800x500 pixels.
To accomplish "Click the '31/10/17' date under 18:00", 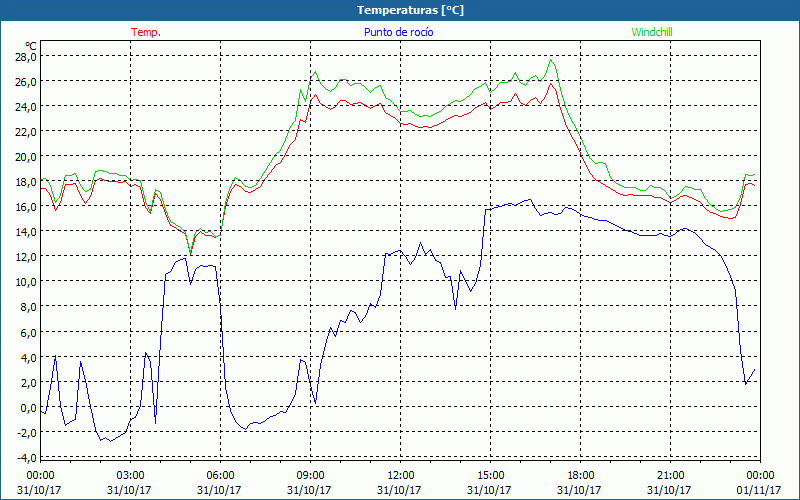I will pos(579,490).
